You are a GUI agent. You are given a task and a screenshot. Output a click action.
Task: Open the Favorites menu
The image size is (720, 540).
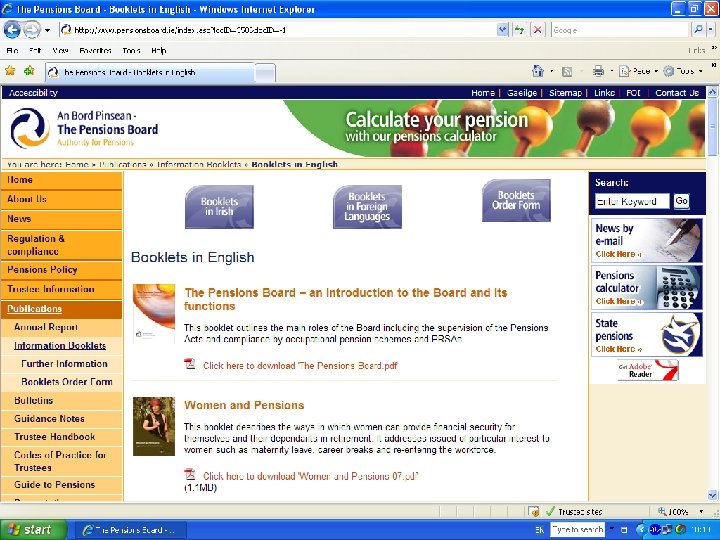[x=95, y=51]
